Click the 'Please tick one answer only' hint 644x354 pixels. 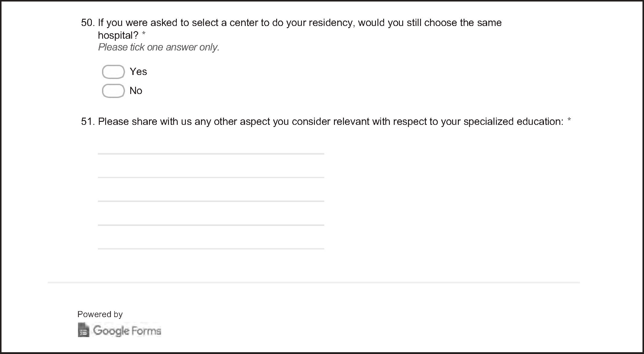[x=159, y=47]
